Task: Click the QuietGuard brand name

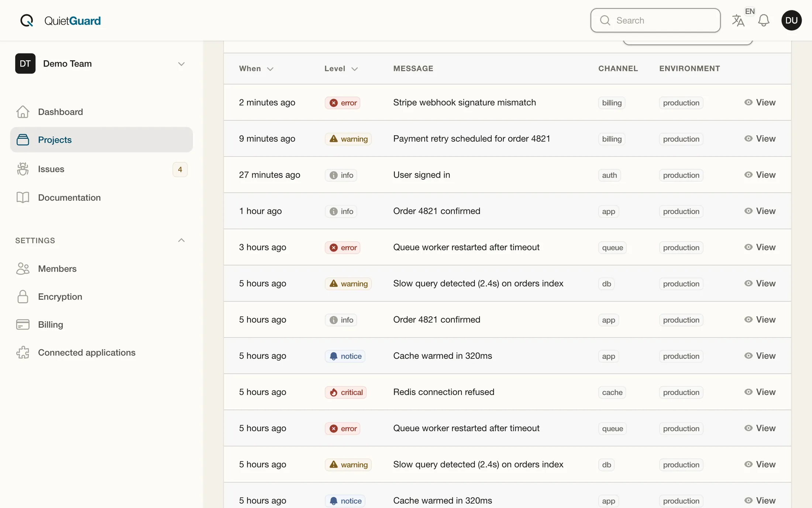Action: click(x=72, y=21)
